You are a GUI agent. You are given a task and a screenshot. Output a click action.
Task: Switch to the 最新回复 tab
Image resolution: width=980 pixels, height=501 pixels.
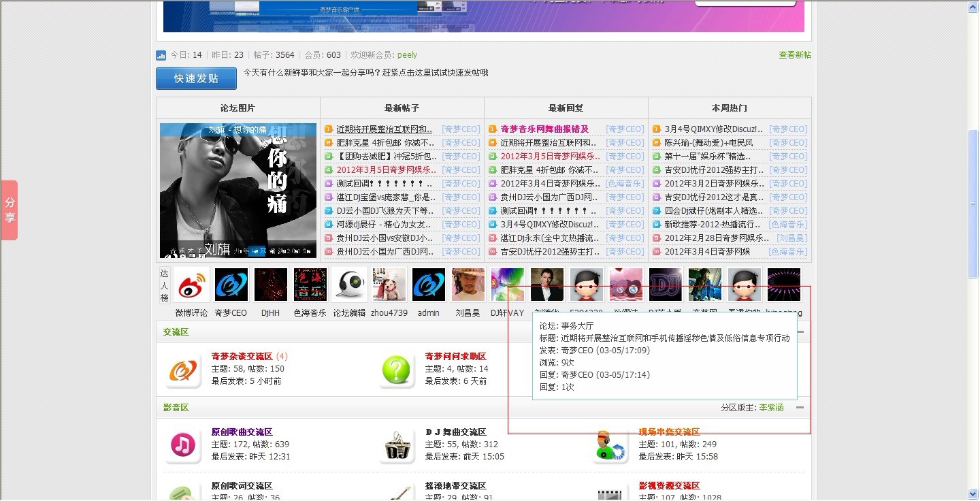[x=566, y=108]
